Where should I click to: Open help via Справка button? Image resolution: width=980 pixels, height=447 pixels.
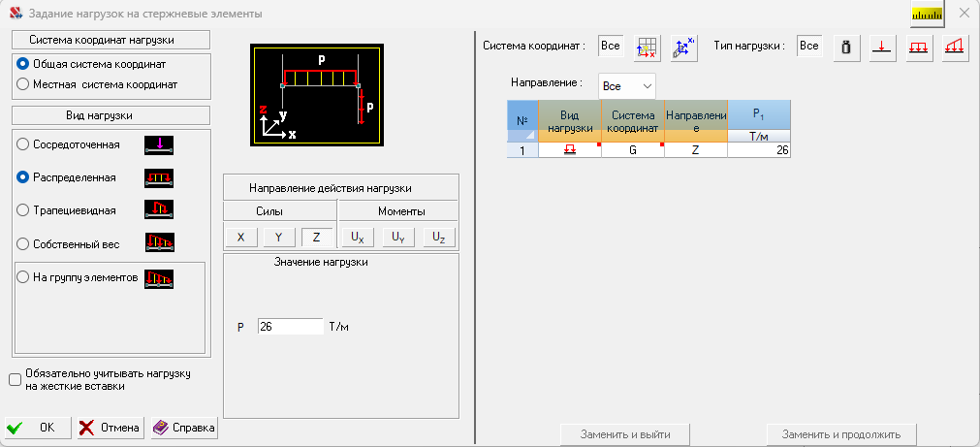pos(184,429)
